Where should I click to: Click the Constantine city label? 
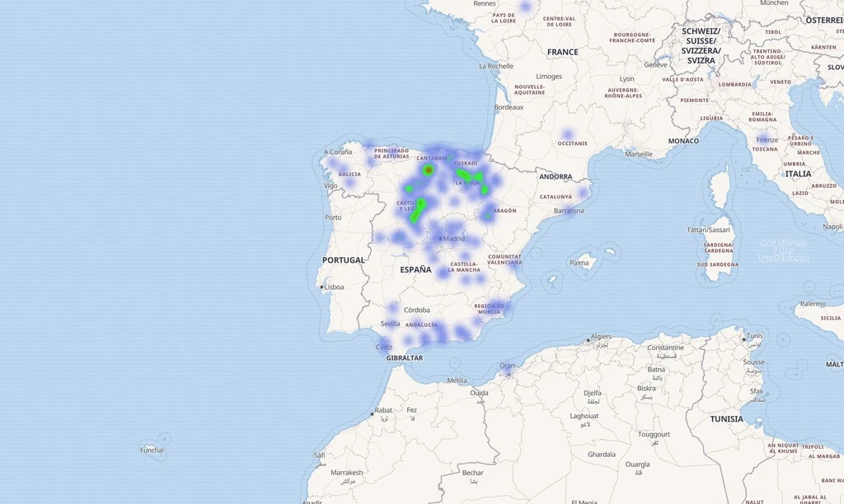coord(666,348)
